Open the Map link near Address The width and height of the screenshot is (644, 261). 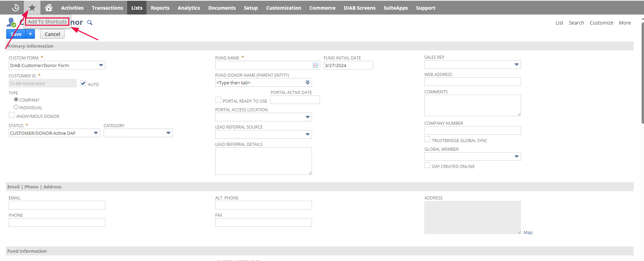point(528,233)
